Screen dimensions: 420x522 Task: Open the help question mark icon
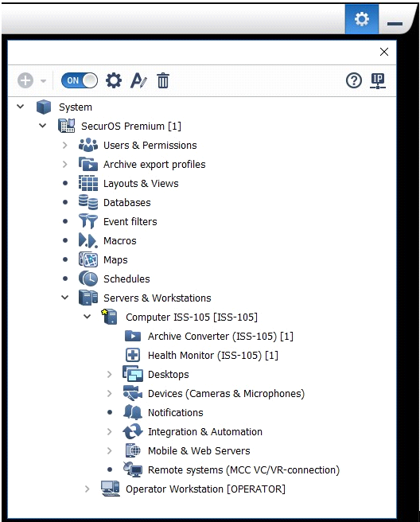(x=354, y=80)
